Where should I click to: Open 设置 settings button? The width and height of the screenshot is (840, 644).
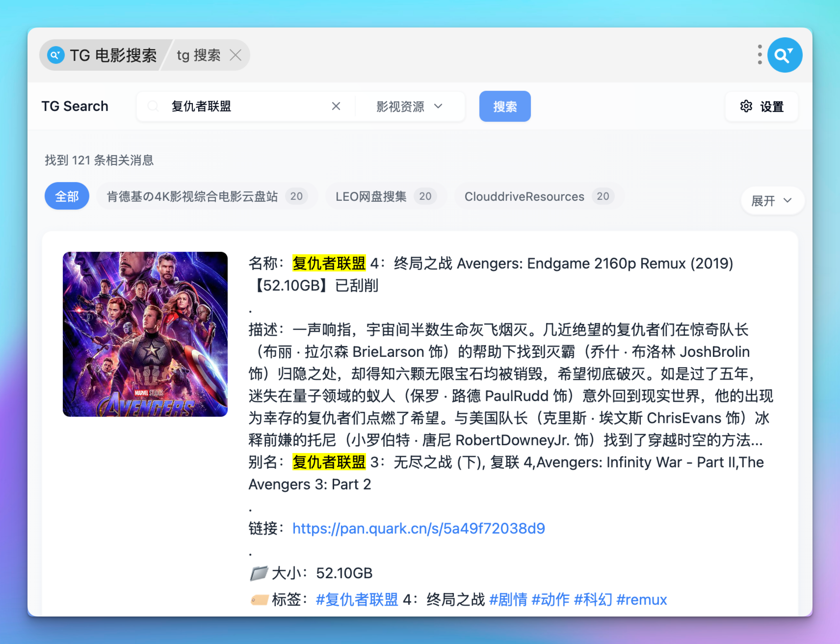pos(761,106)
